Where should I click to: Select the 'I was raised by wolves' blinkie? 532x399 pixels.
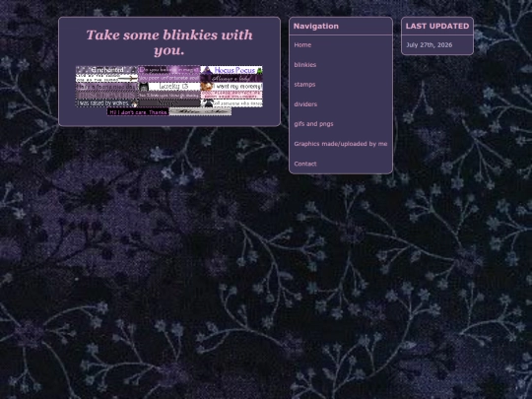[106, 103]
